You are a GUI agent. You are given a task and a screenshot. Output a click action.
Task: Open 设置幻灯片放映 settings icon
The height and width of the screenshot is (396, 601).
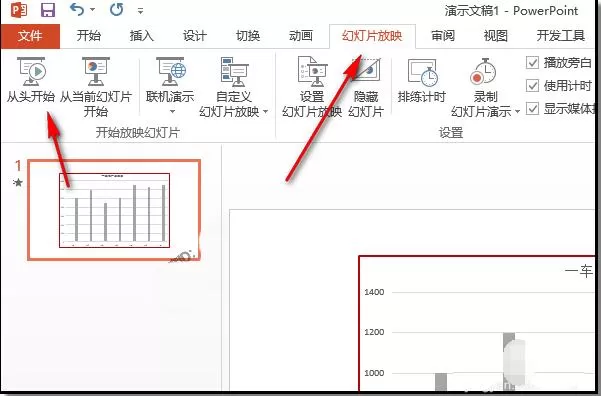tap(312, 71)
